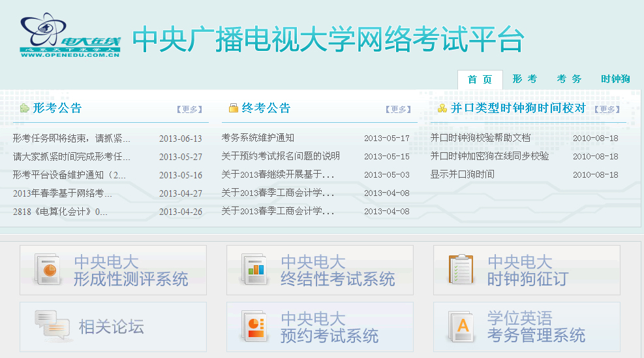644x358 pixels.
Task: Click the 预约考试系统 orange document icon
Action: 254,327
